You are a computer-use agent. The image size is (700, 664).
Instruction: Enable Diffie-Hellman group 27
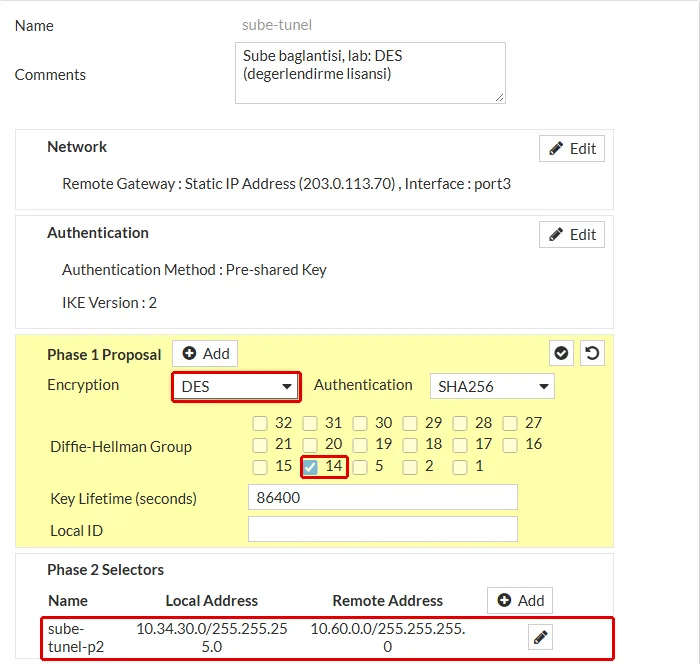[x=510, y=423]
